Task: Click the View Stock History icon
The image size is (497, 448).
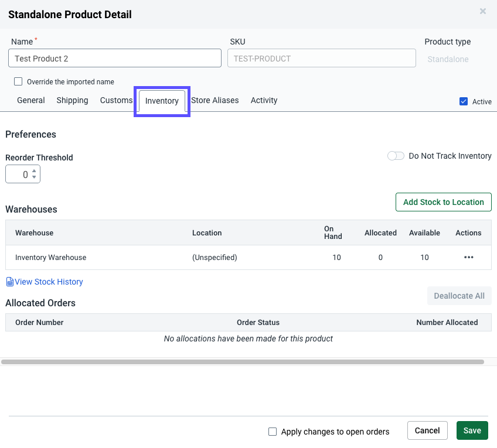Action: point(9,282)
